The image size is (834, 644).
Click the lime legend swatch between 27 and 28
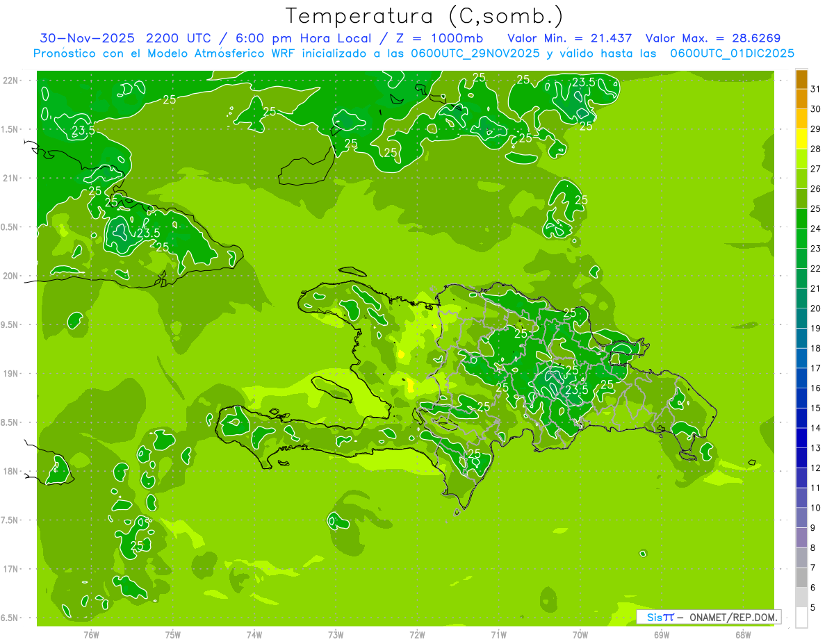[801, 159]
